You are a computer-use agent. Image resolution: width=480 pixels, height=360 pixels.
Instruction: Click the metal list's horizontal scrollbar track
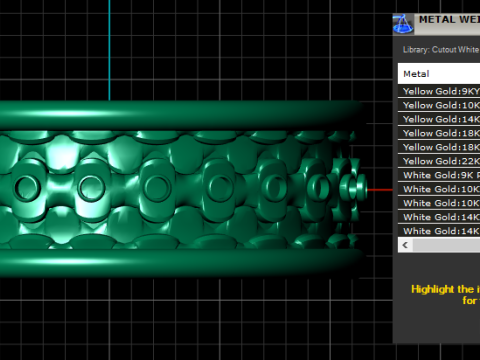pyautogui.click(x=447, y=245)
